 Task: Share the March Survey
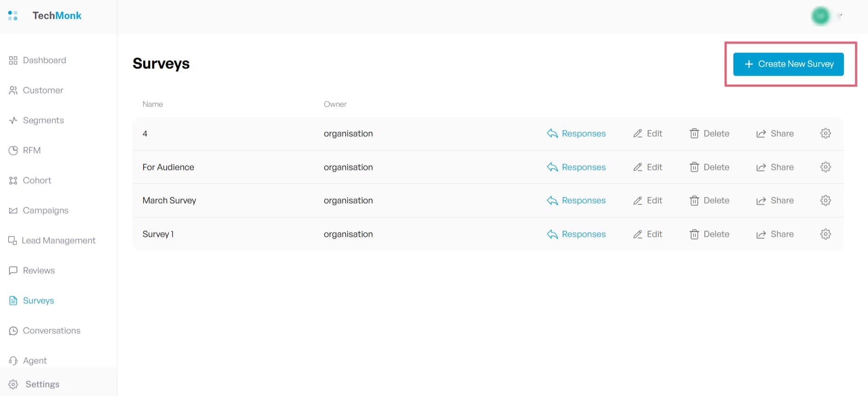point(775,200)
